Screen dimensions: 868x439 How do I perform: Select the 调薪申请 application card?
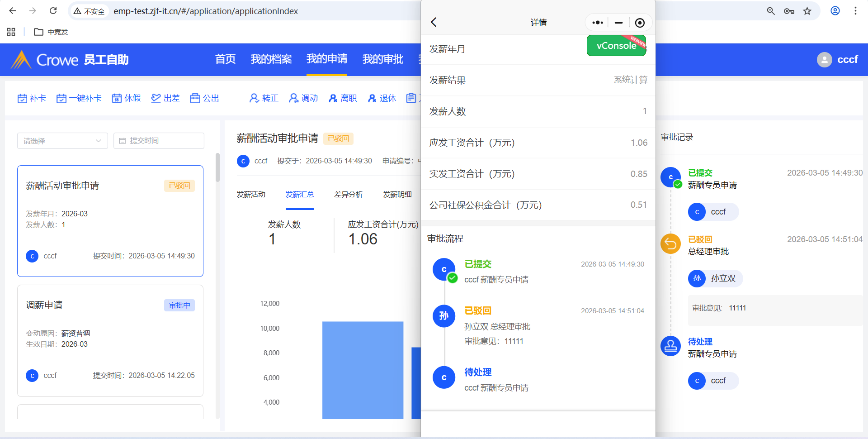[110, 340]
